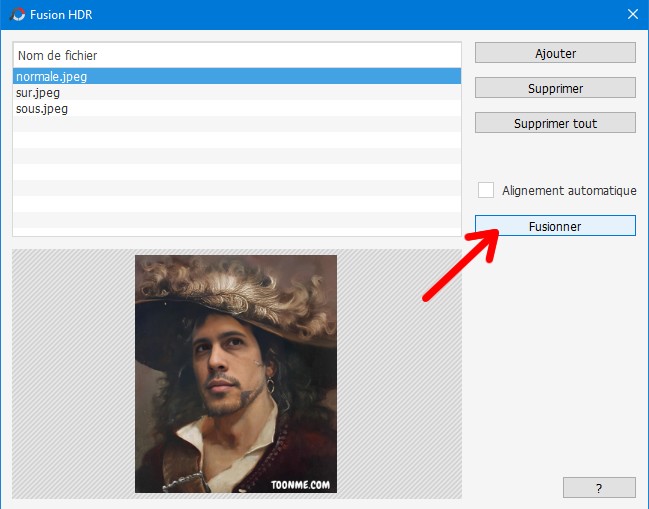Click the Ajouter button
The width and height of the screenshot is (649, 509).
(x=555, y=53)
